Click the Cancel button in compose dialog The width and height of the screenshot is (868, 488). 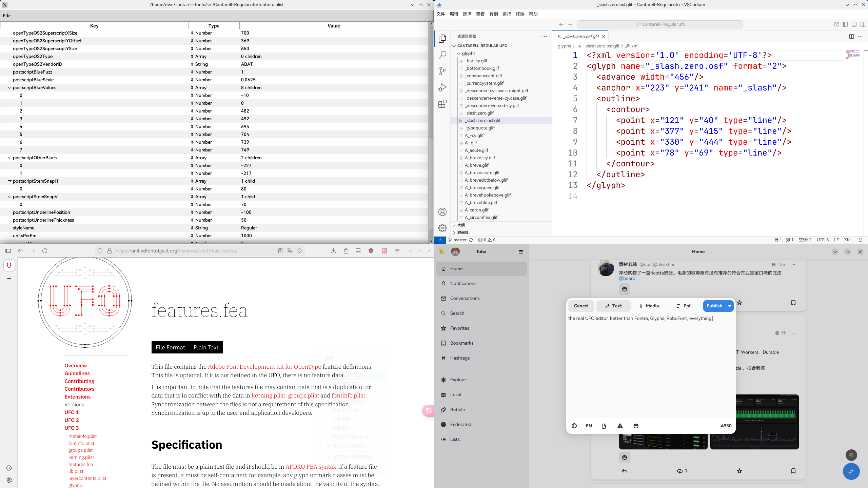click(x=581, y=306)
